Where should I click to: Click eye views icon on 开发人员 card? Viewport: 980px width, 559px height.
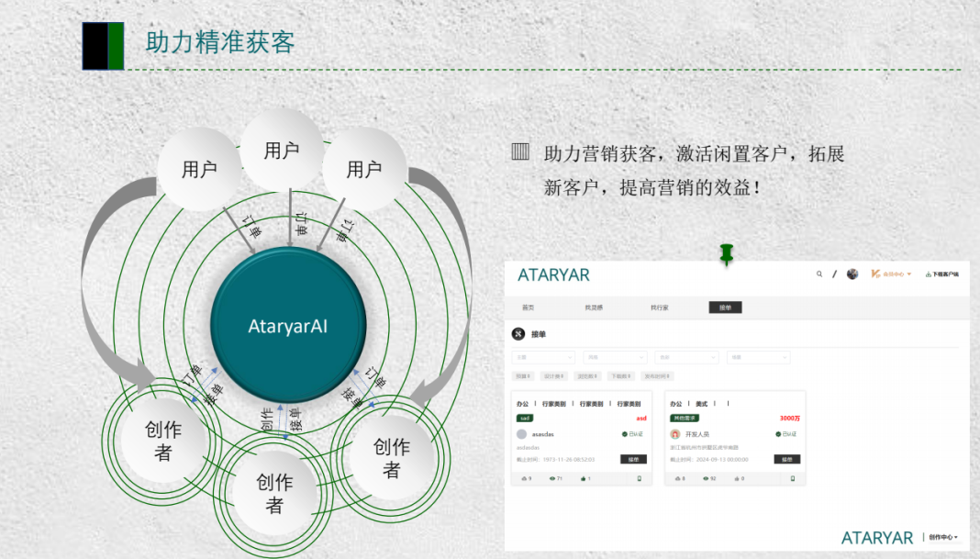pyautogui.click(x=707, y=478)
